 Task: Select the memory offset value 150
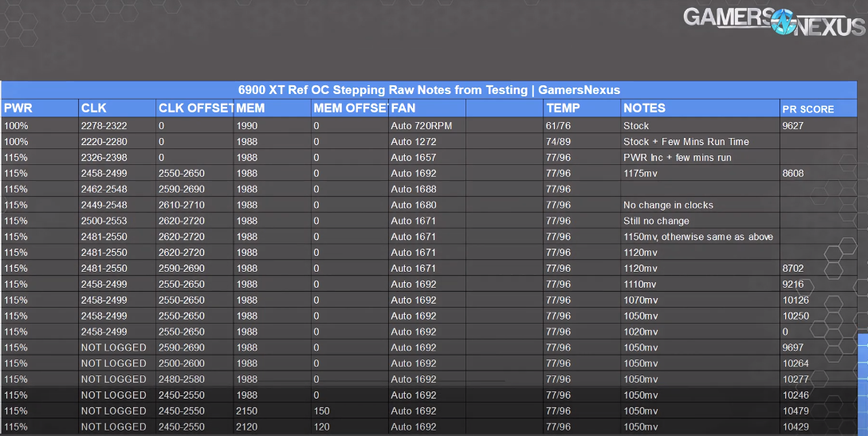(x=322, y=411)
